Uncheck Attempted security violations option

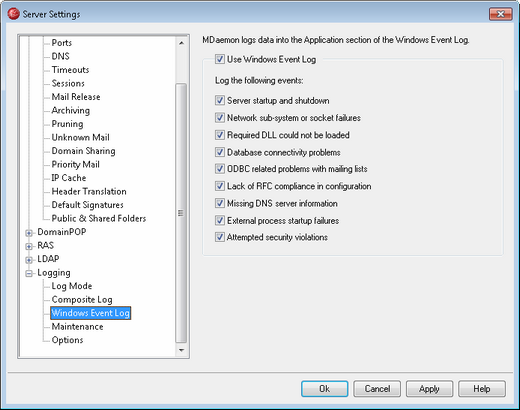[220, 237]
